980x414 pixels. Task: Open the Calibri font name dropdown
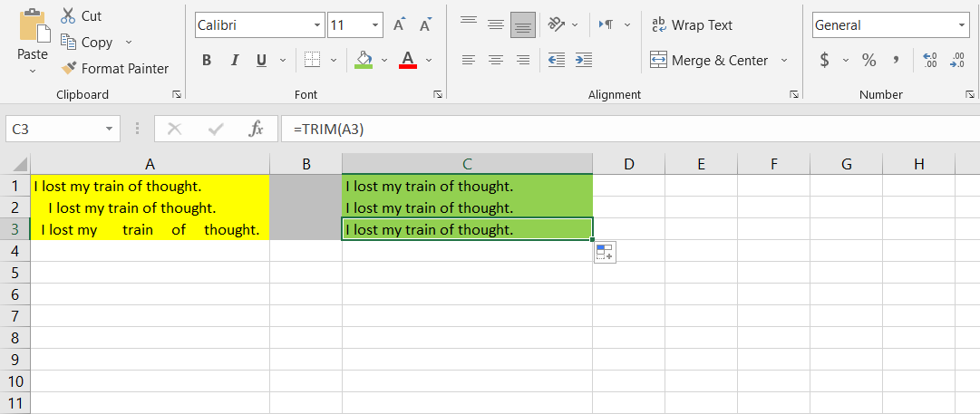click(316, 25)
